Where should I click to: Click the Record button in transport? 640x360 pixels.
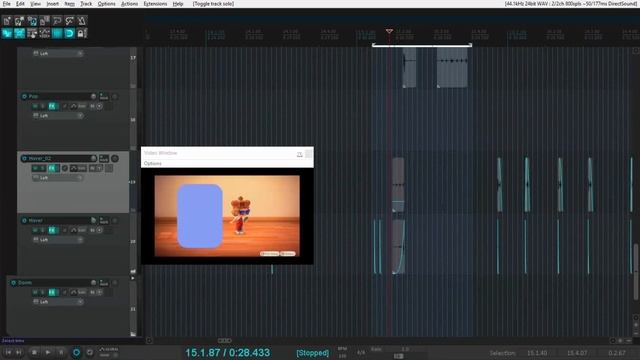[76, 352]
